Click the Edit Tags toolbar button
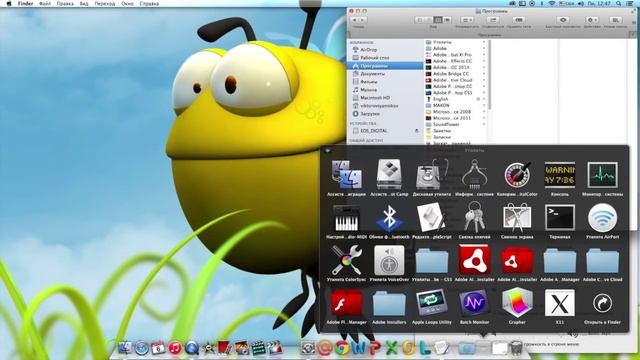The width and height of the screenshot is (640, 360). 519,20
